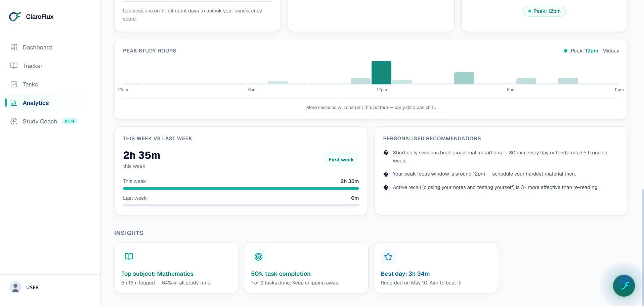
Task: Click the page vertical scrollbar
Action: (x=642, y=247)
